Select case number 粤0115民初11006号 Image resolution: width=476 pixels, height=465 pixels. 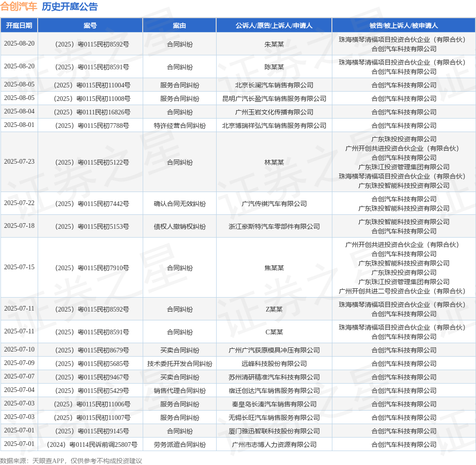click(92, 404)
